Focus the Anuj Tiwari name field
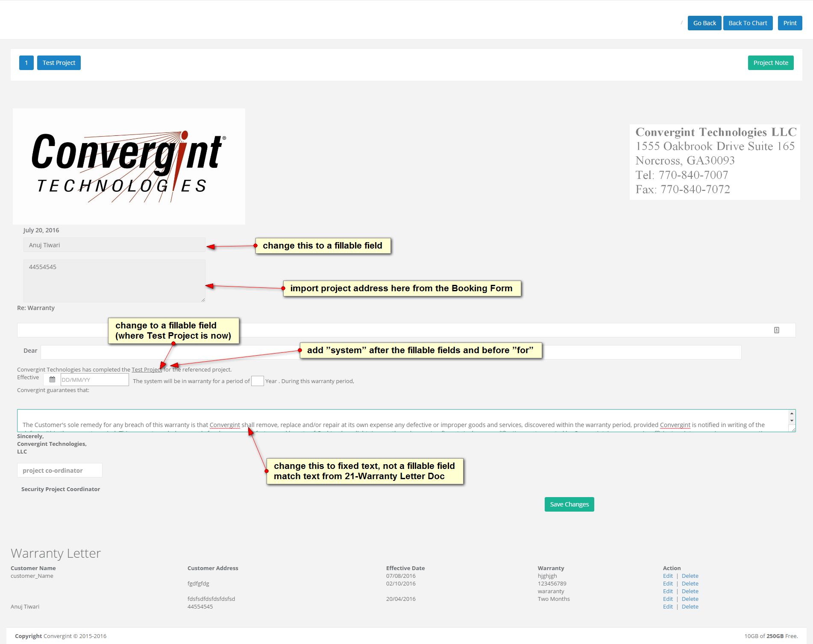The image size is (813, 644). (x=114, y=245)
